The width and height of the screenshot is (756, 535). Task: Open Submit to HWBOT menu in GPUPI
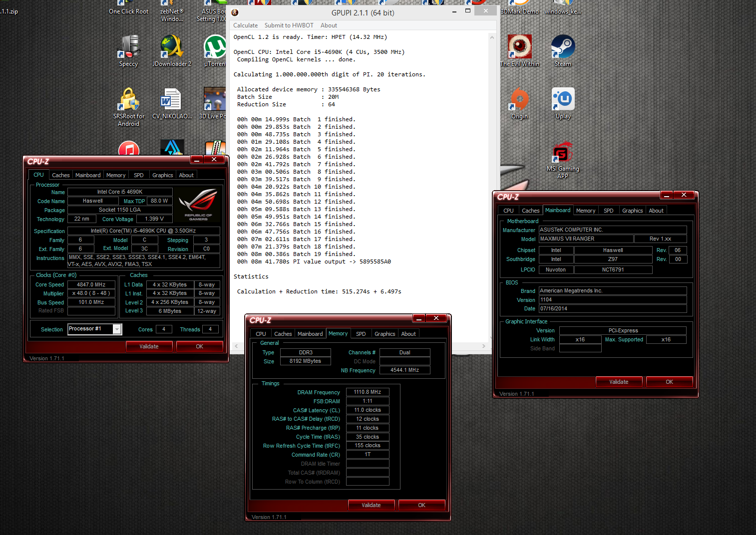click(289, 25)
